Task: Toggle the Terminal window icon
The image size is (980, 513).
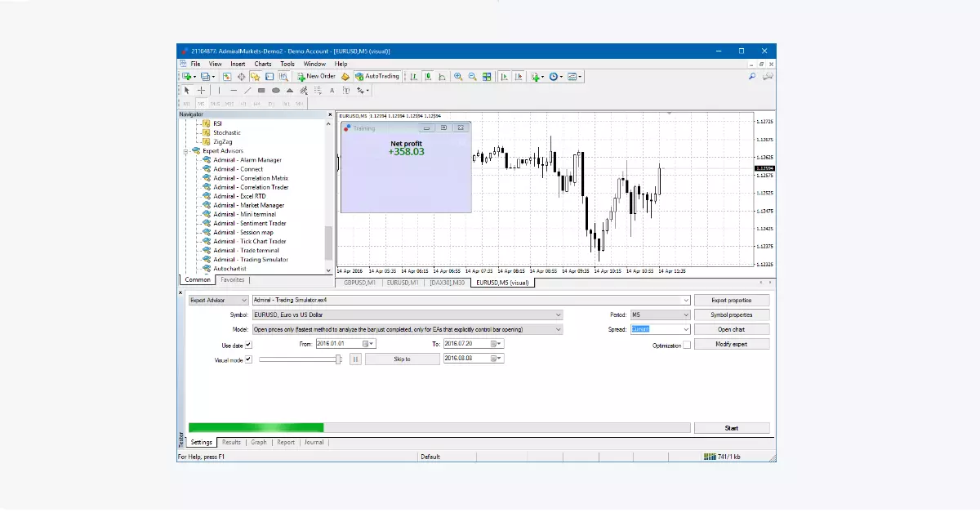Action: point(269,76)
